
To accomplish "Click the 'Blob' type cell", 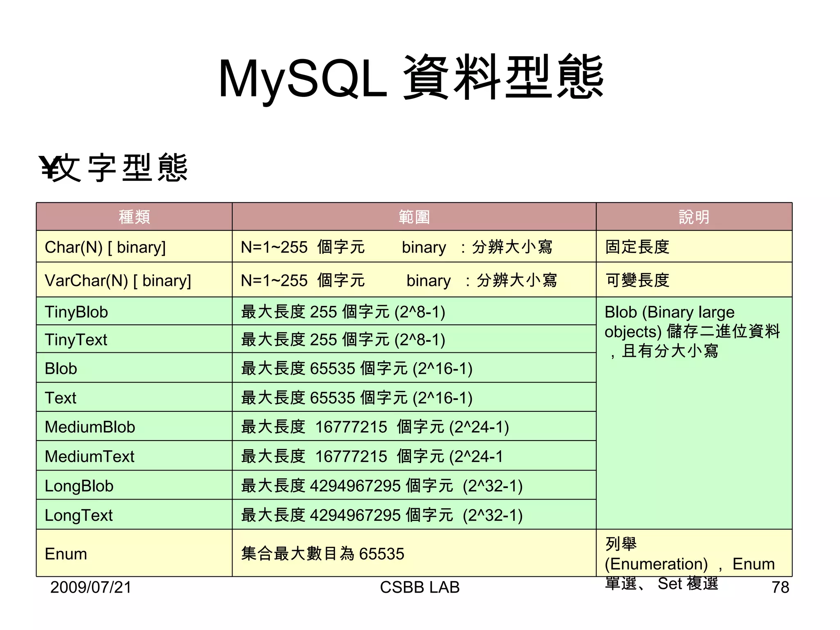I will (134, 368).
